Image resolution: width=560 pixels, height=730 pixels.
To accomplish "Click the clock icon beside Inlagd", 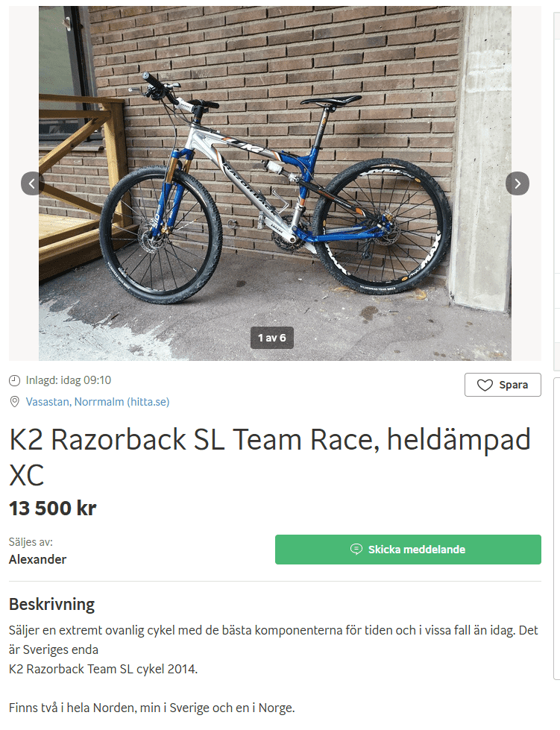I will [x=15, y=380].
